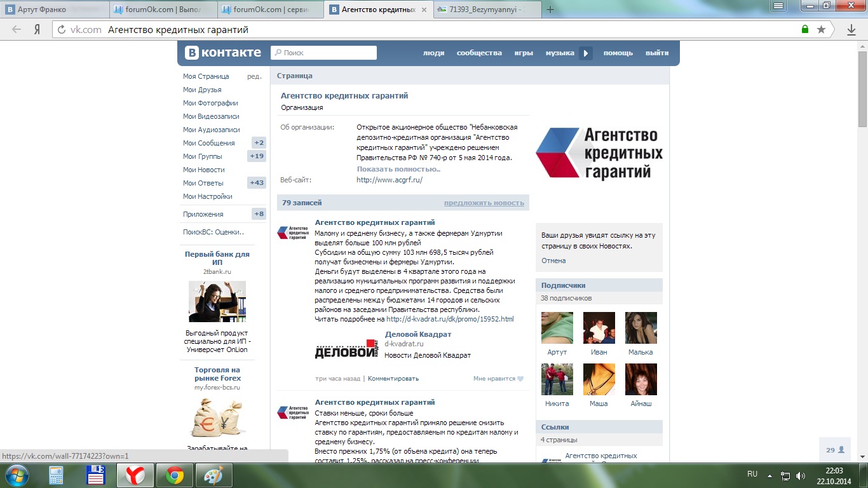Open the Yandex browser hamburger menu

click(777, 6)
